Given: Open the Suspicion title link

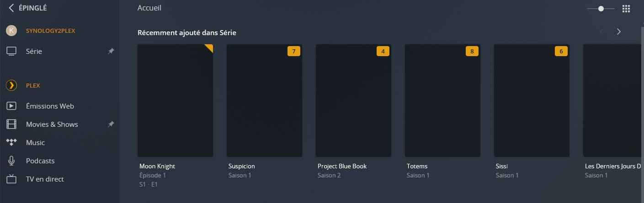Looking at the screenshot, I should pyautogui.click(x=242, y=166).
